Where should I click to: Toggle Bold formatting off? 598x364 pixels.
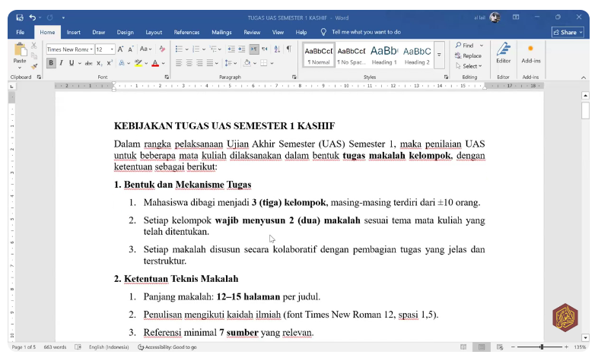[x=51, y=63]
